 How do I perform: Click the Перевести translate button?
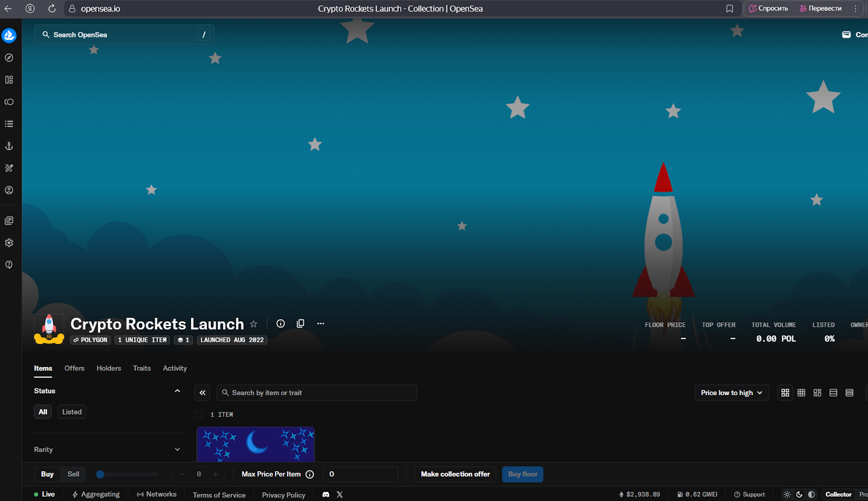click(x=820, y=9)
